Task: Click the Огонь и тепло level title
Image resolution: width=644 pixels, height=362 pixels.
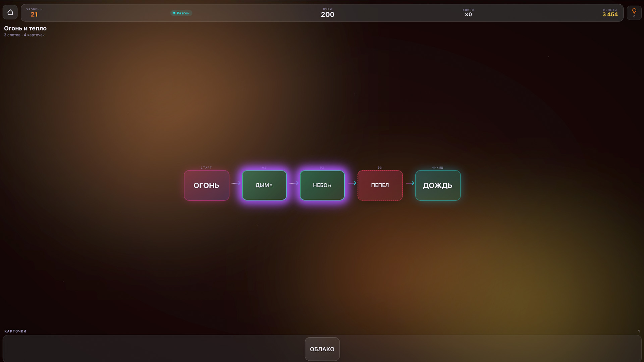Action: click(25, 28)
